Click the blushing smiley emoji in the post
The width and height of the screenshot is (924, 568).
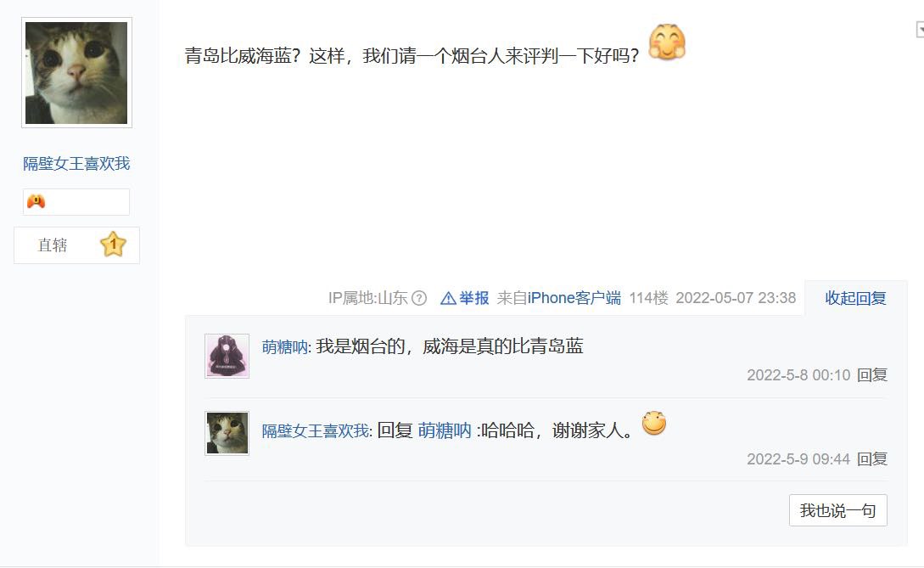pos(667,42)
